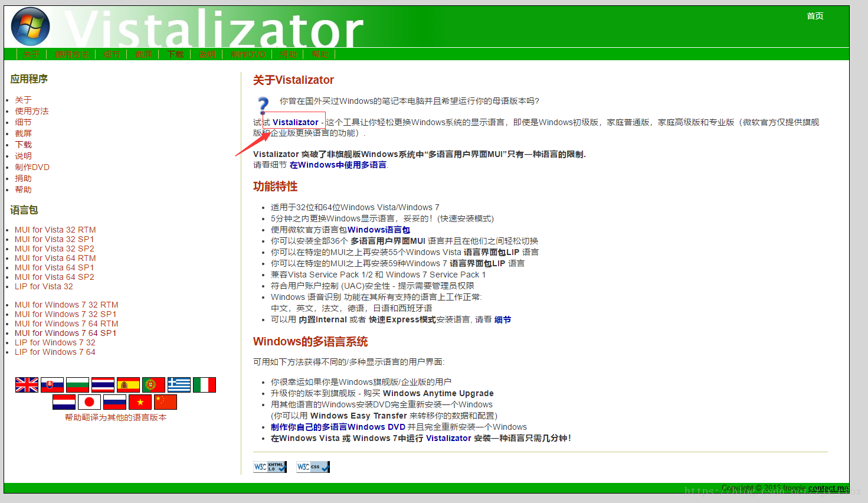The image size is (868, 503).
Task: Select the United Kingdom flag
Action: pos(27,385)
